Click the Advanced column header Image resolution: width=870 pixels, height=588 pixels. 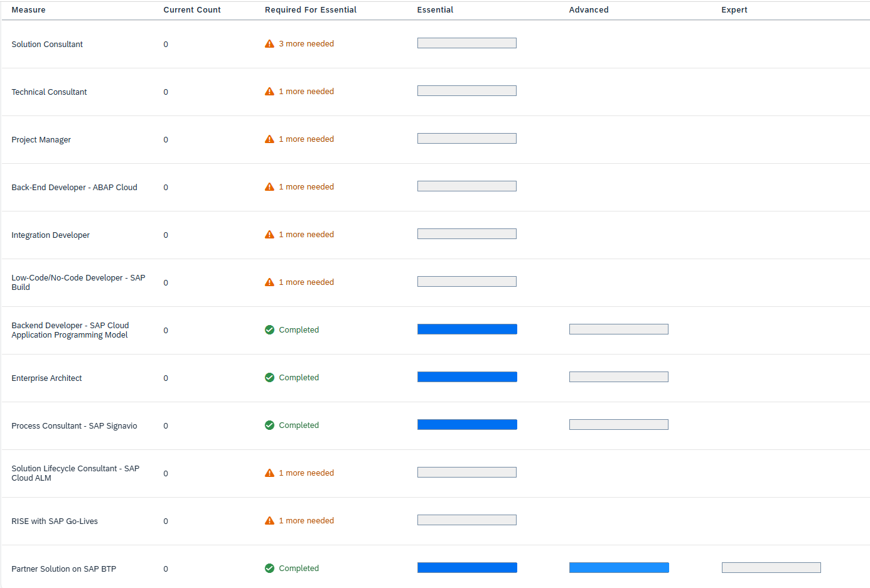coord(588,10)
